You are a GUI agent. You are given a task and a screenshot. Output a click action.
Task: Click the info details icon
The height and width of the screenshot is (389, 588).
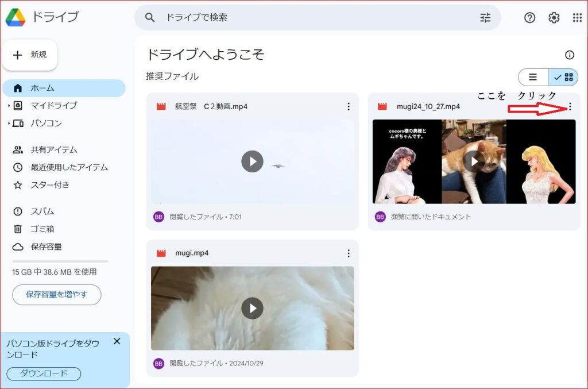569,55
